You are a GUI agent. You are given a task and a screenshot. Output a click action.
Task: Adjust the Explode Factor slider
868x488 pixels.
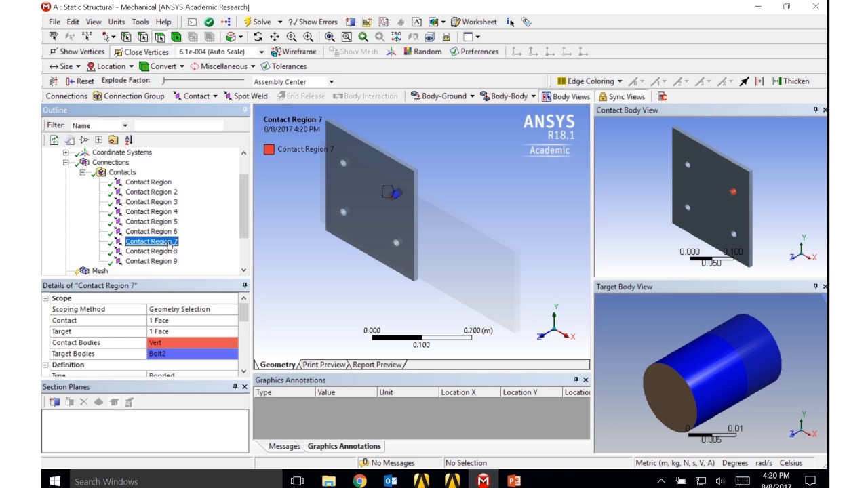click(x=203, y=81)
